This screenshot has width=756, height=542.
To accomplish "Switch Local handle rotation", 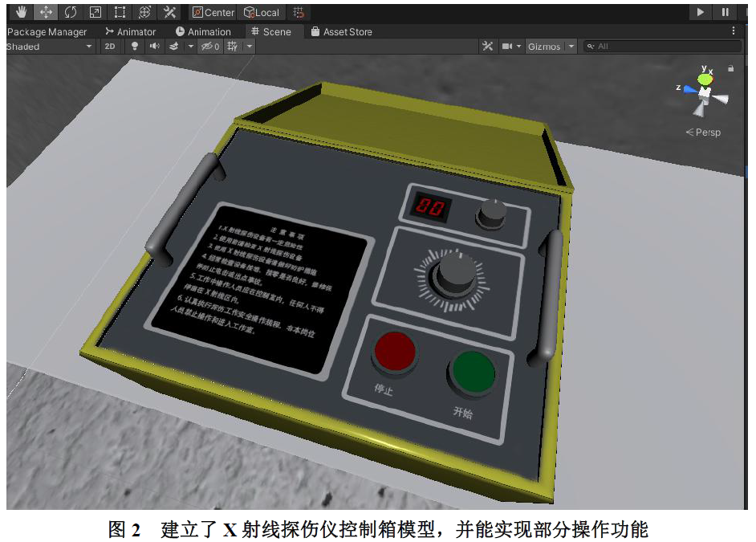I will tap(262, 12).
